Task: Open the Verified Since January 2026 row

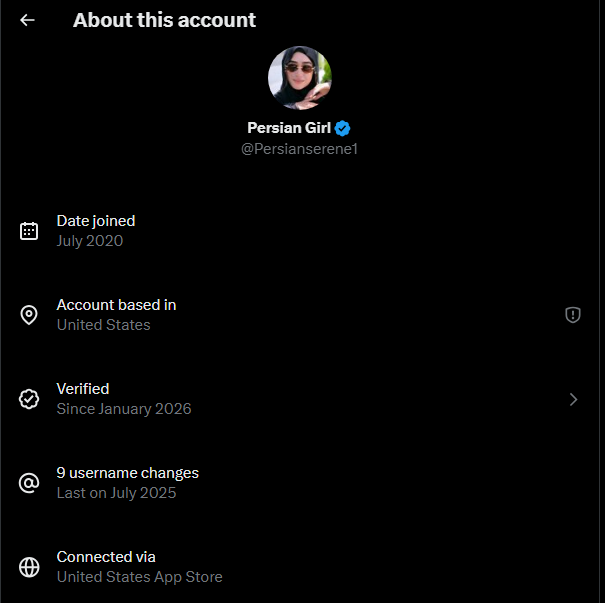Action: pyautogui.click(x=300, y=399)
